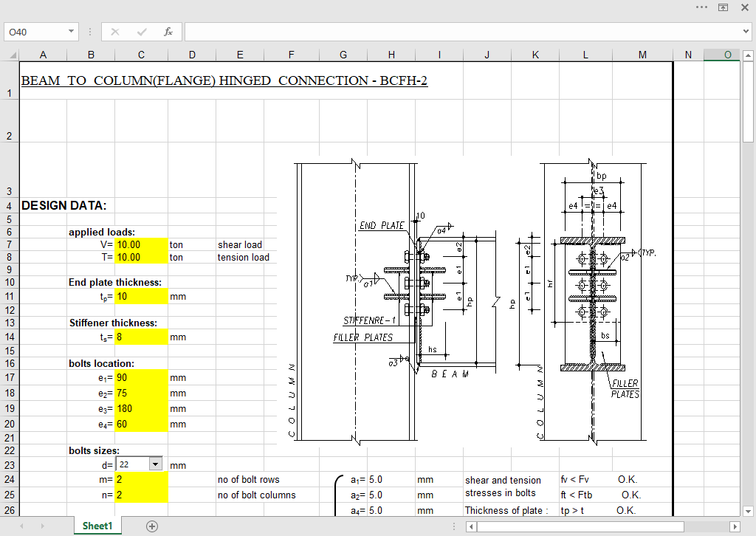Select the tp= 10 end plate thickness cell
756x536 pixels.
pos(141,297)
